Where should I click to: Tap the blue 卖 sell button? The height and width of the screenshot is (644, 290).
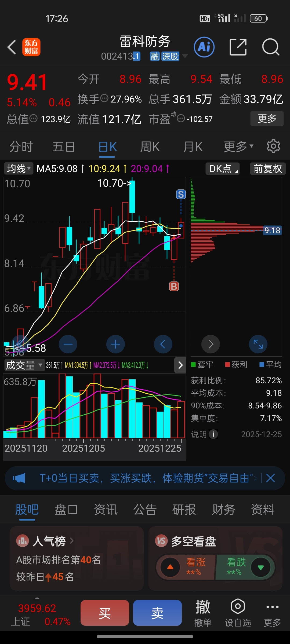pyautogui.click(x=157, y=613)
